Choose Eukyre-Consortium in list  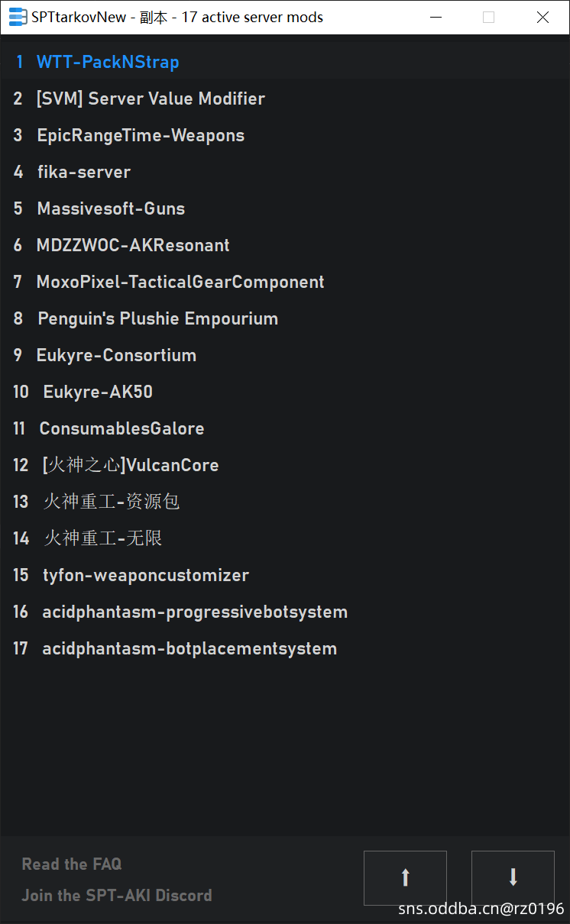point(285,355)
